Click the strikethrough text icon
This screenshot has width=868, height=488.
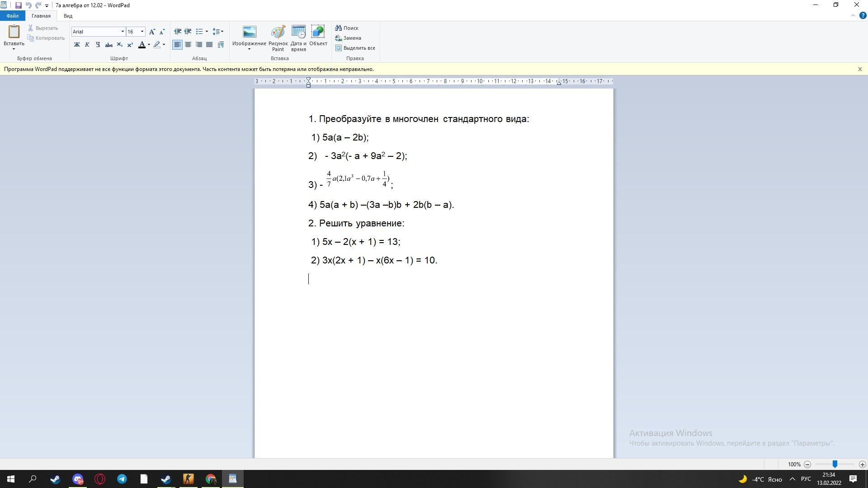pyautogui.click(x=108, y=45)
